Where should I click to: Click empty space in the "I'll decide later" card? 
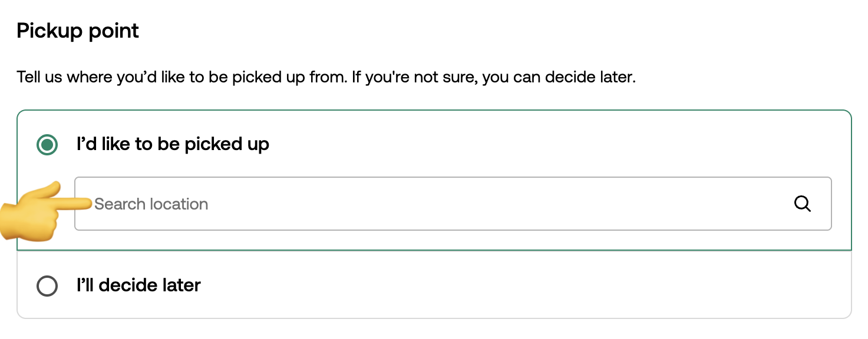(530, 285)
